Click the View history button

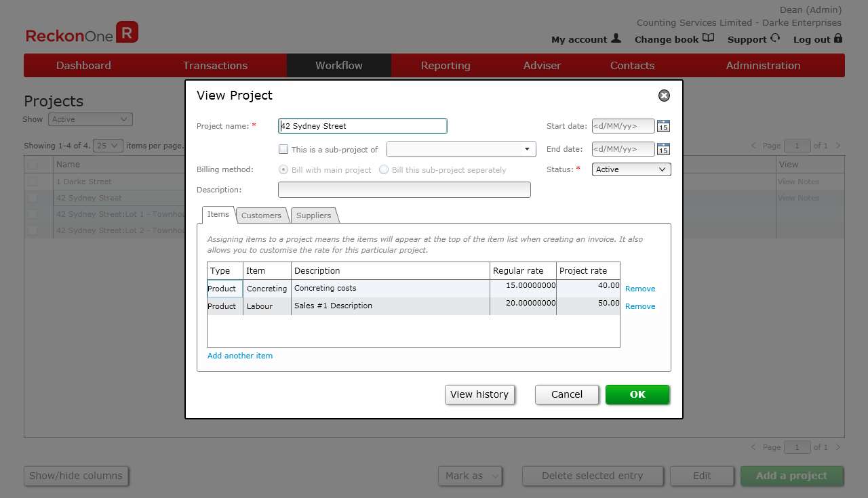(x=479, y=394)
